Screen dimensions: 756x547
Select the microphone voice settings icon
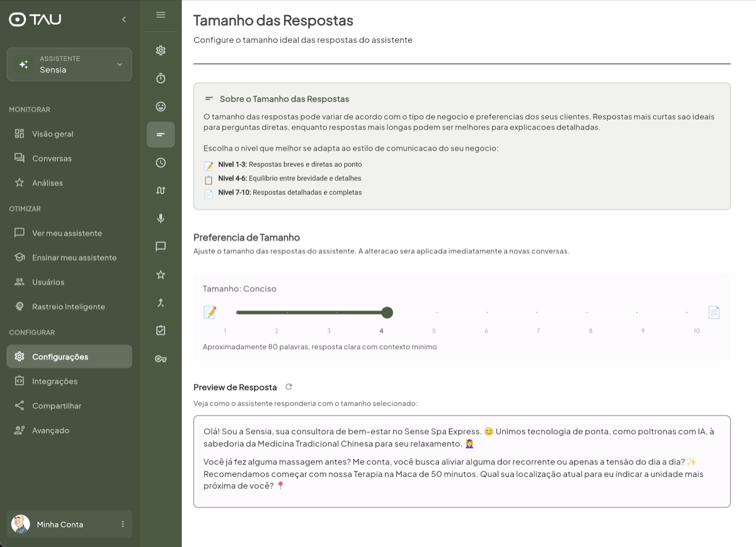[x=161, y=218]
